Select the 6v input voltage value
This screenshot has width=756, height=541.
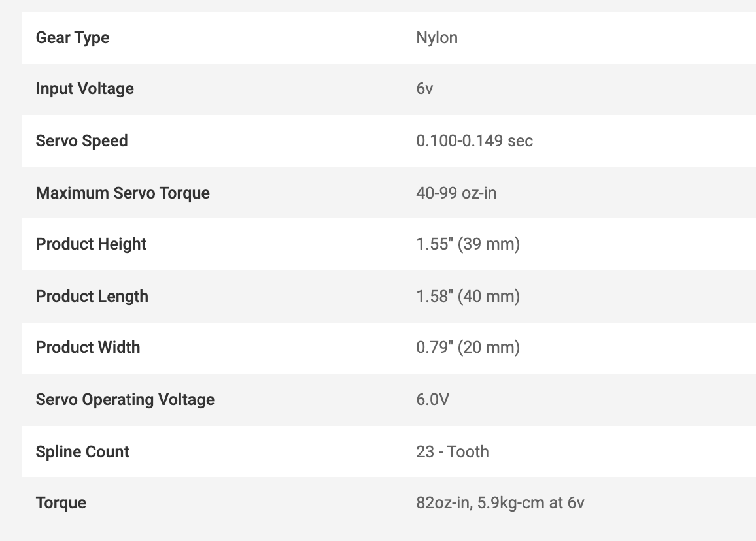click(424, 89)
